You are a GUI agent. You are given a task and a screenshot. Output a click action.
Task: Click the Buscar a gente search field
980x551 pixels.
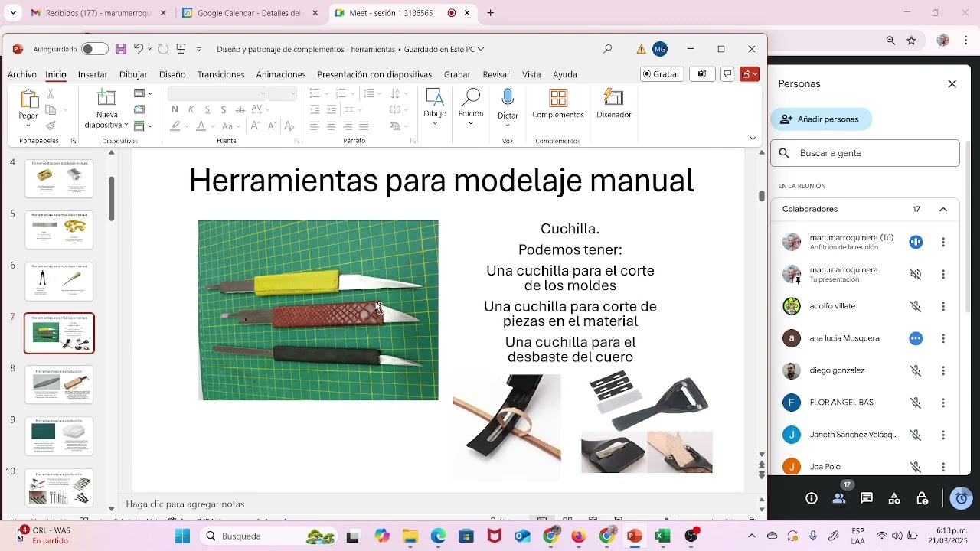pyautogui.click(x=865, y=153)
